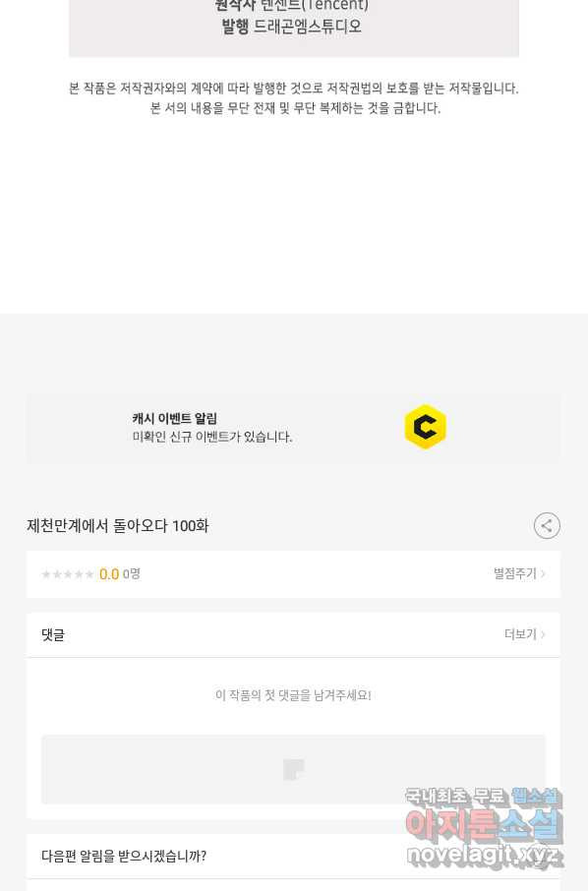
Task: Click the 0.0 rating score
Action: (109, 574)
